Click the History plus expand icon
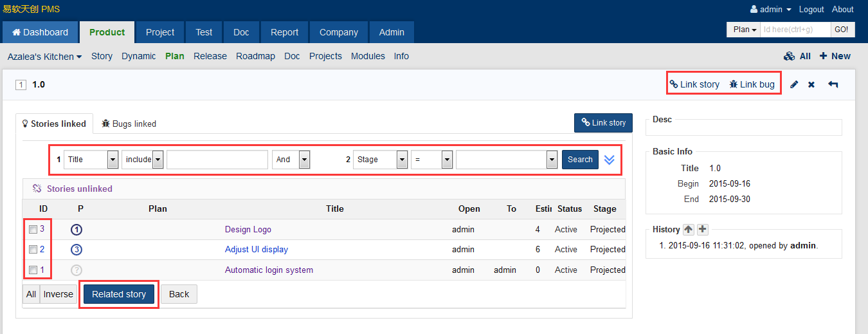 coord(702,230)
